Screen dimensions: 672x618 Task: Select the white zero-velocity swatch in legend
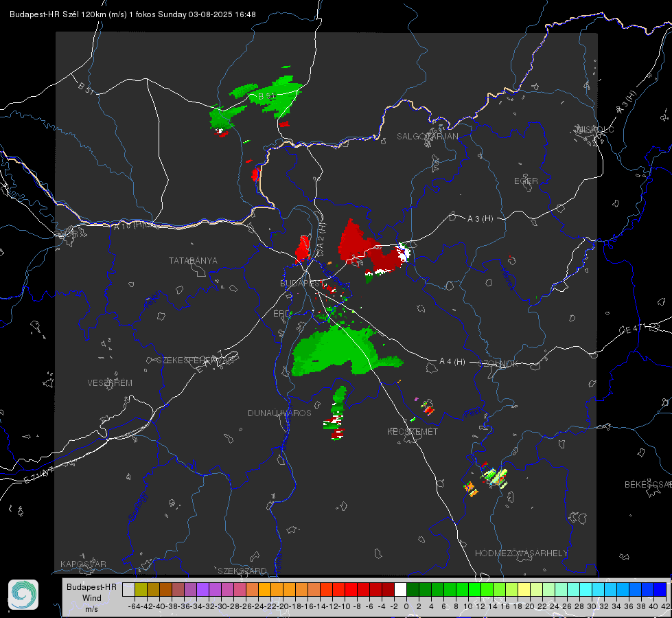click(400, 589)
